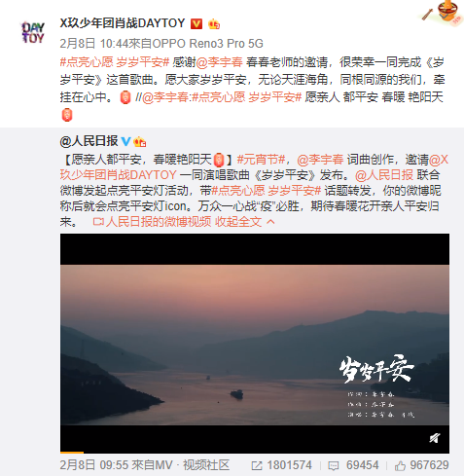Collapse full text via 收起全文
Viewport: 464px width, 476px height.
click(x=245, y=222)
